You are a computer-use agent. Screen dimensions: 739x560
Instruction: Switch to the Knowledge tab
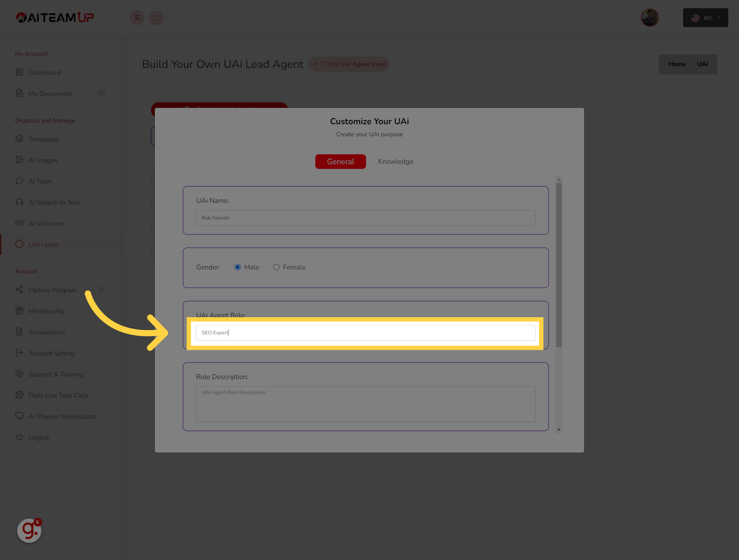395,161
